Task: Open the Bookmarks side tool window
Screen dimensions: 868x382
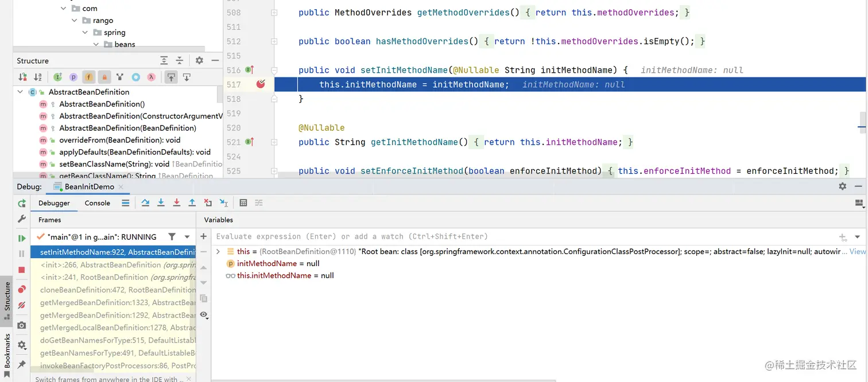Action: pyautogui.click(x=7, y=354)
